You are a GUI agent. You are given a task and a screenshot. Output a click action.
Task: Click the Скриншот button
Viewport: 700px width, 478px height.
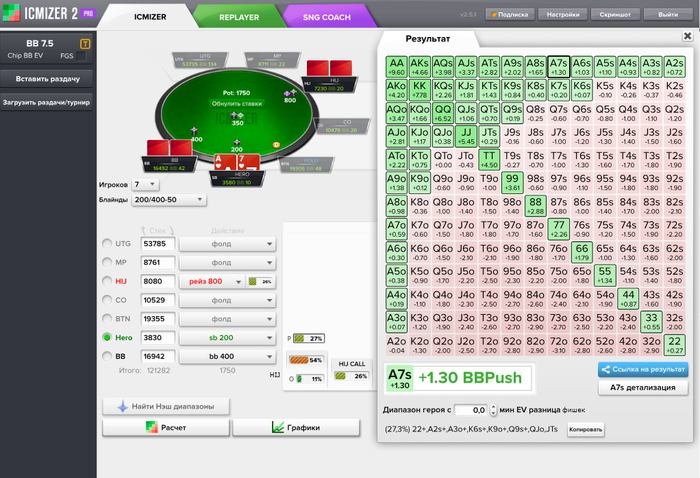point(615,15)
